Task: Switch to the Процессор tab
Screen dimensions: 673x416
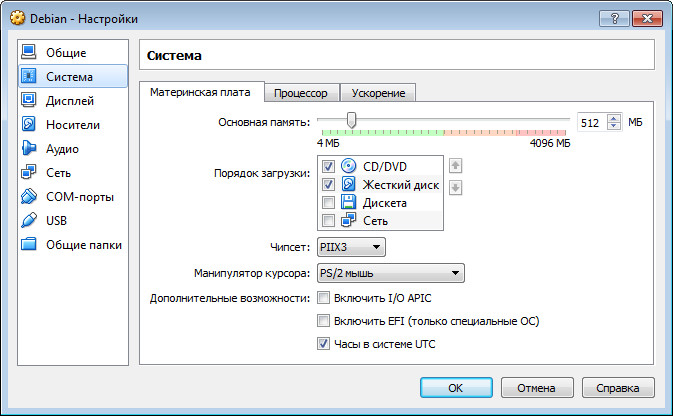Action: point(301,93)
